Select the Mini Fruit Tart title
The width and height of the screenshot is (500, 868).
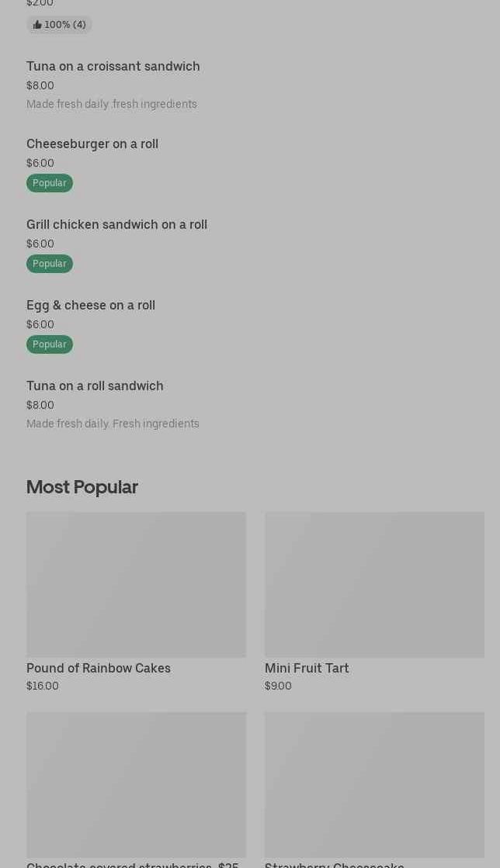click(307, 669)
